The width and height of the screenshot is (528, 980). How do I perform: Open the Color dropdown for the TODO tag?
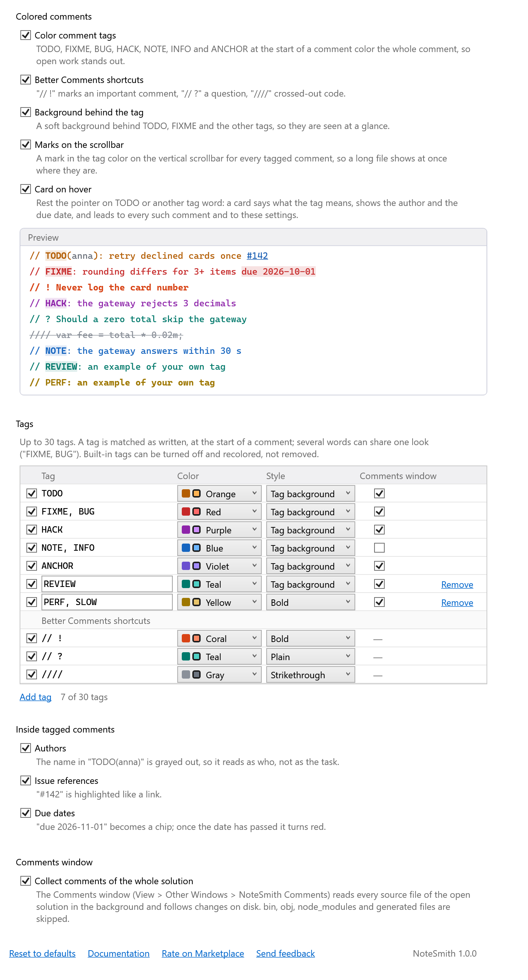219,493
